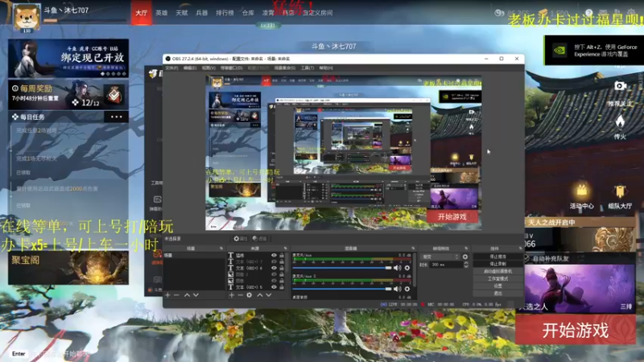
Task: Add a source with plus icon in Sources panel
Action: [232, 295]
